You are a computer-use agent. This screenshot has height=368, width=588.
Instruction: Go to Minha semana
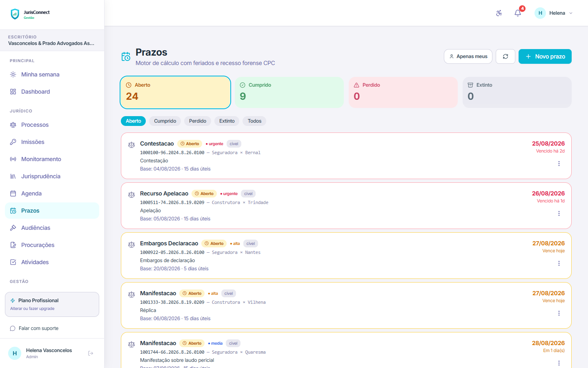pyautogui.click(x=52, y=74)
